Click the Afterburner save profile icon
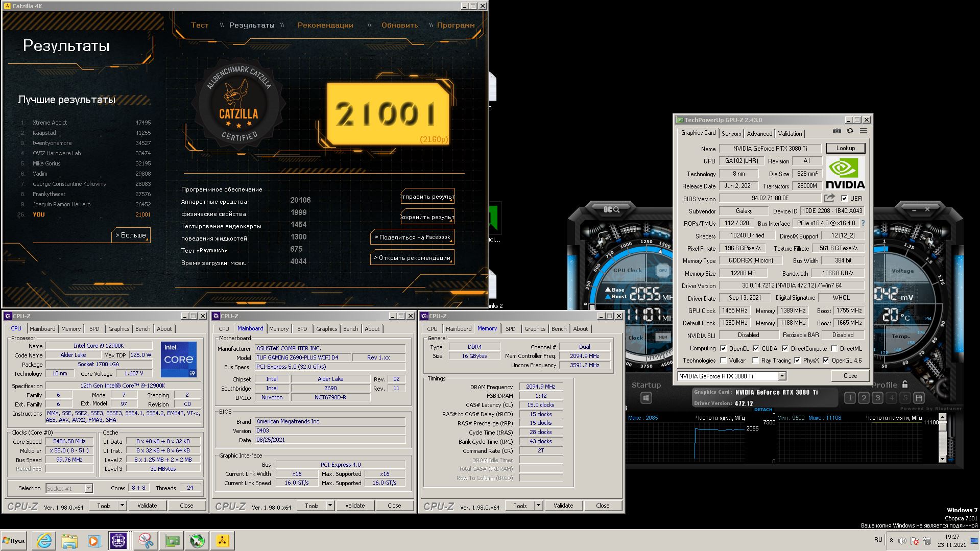Screen dimensions: 980x551 tap(919, 398)
